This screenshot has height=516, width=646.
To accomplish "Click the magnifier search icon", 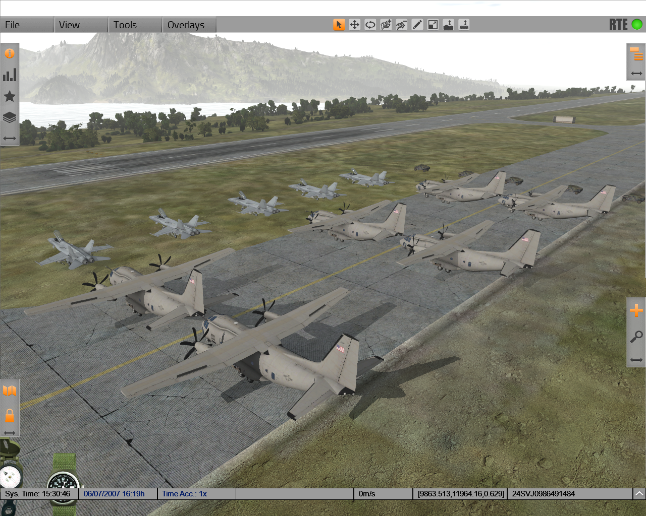I will pyautogui.click(x=636, y=335).
